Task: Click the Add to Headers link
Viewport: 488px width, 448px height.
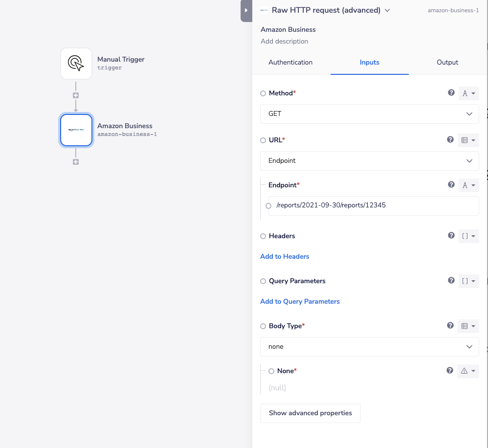Action: (285, 256)
